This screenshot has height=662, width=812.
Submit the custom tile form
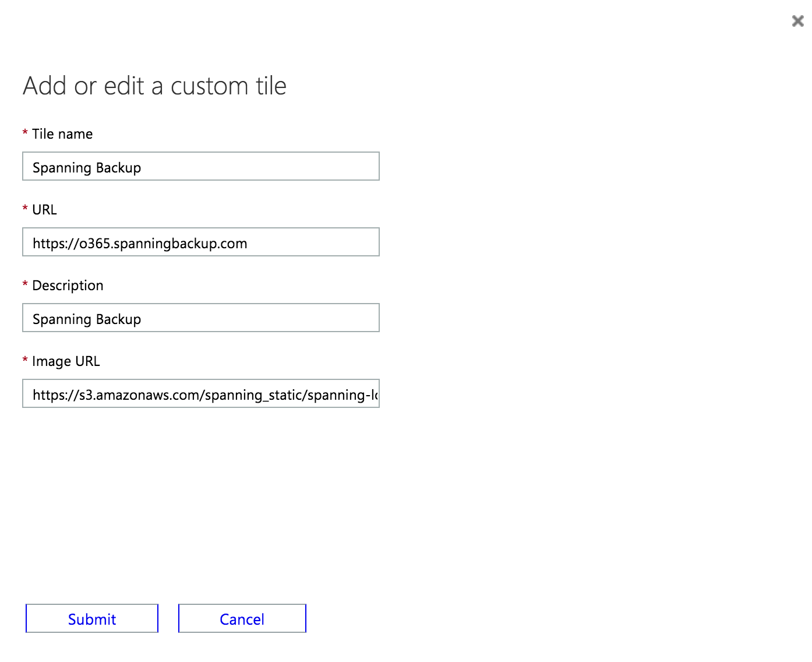coord(92,618)
